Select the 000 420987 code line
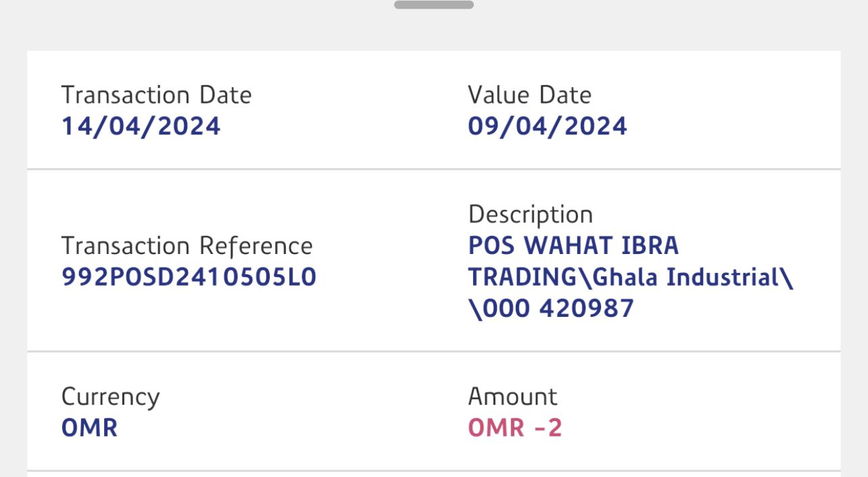Viewport: 868px width, 477px height. 551,309
